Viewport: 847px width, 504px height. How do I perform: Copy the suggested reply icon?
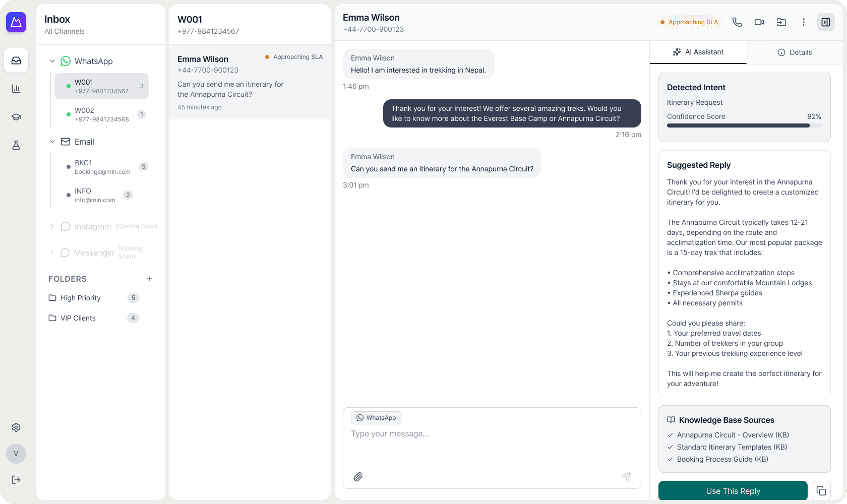[821, 491]
